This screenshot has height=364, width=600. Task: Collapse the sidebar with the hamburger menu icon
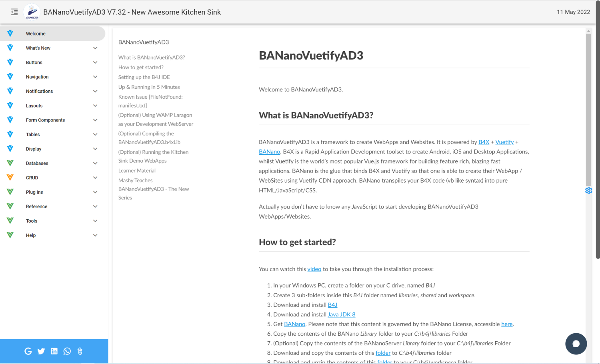(x=14, y=12)
